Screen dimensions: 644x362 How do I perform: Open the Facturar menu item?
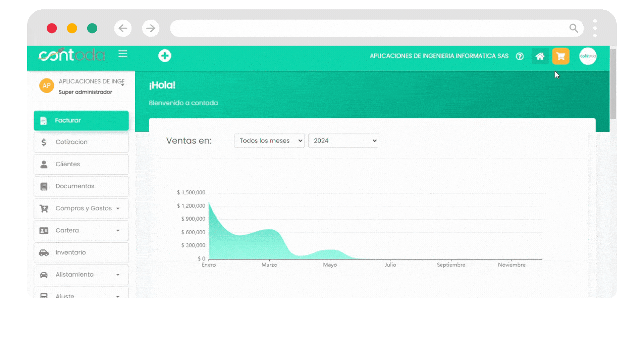pos(81,120)
